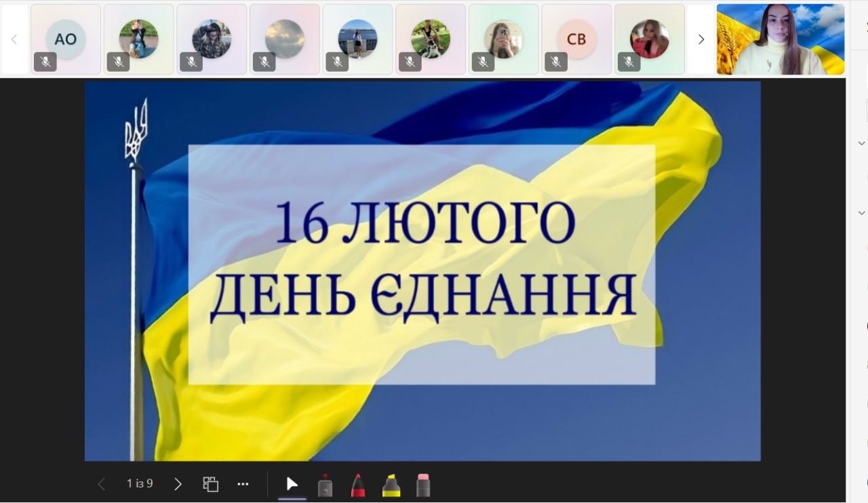The width and height of the screenshot is (868, 503).
Task: Select the AO participant tile
Action: pyautogui.click(x=66, y=39)
